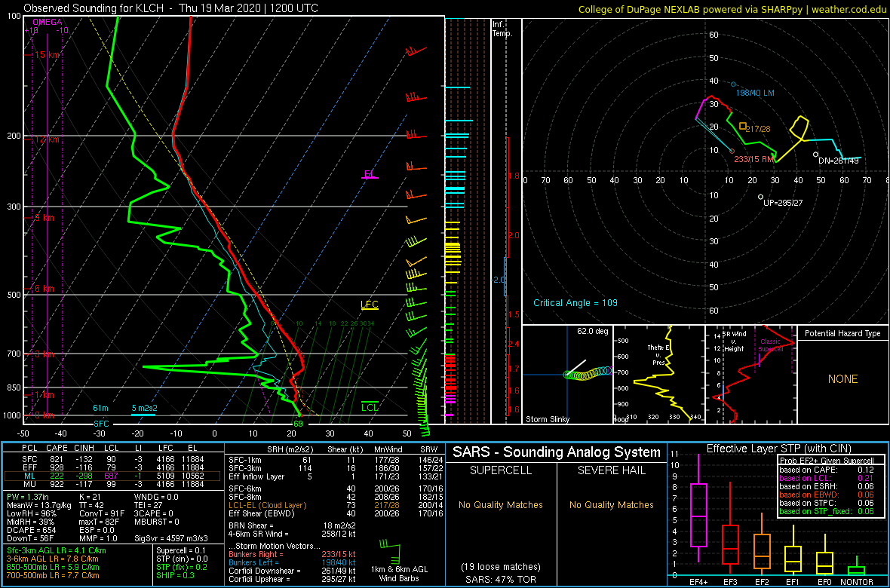Screen dimensions: 890x588
Task: Select the highlighted ML parcel row
Action: tap(112, 476)
